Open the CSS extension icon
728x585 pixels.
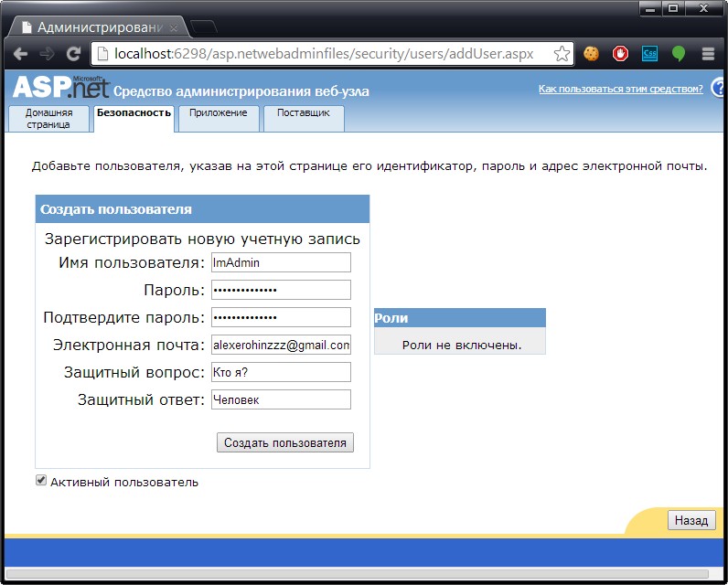click(x=649, y=54)
